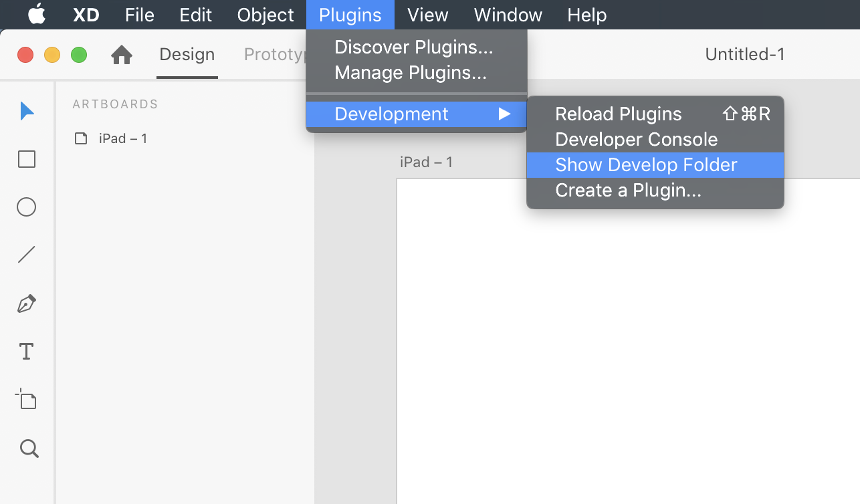Select the Artboard tool

pos(26,399)
